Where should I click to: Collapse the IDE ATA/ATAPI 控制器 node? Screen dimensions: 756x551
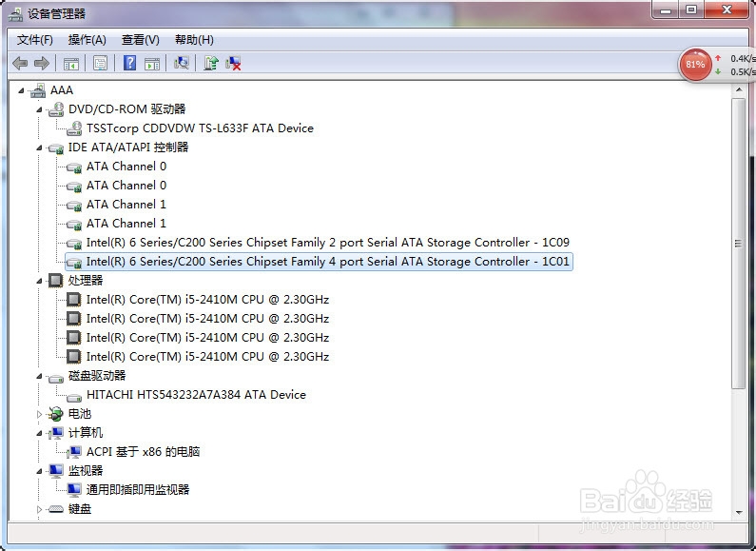[x=40, y=148]
